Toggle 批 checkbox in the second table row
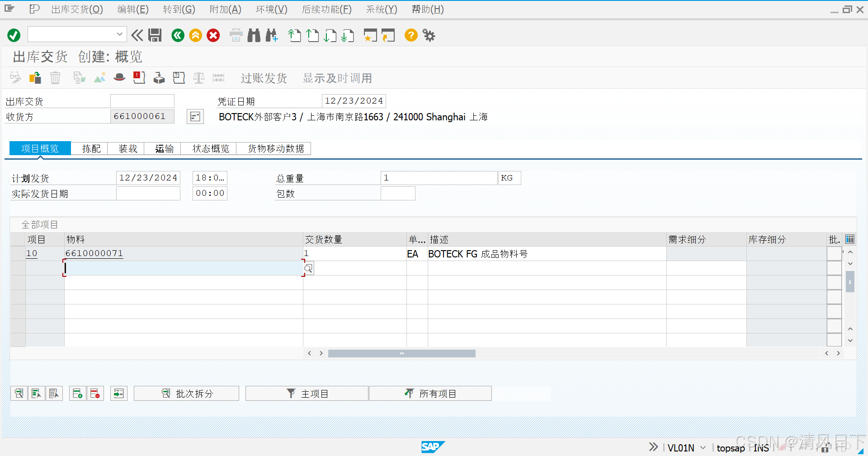The width and height of the screenshot is (868, 456). point(834,268)
